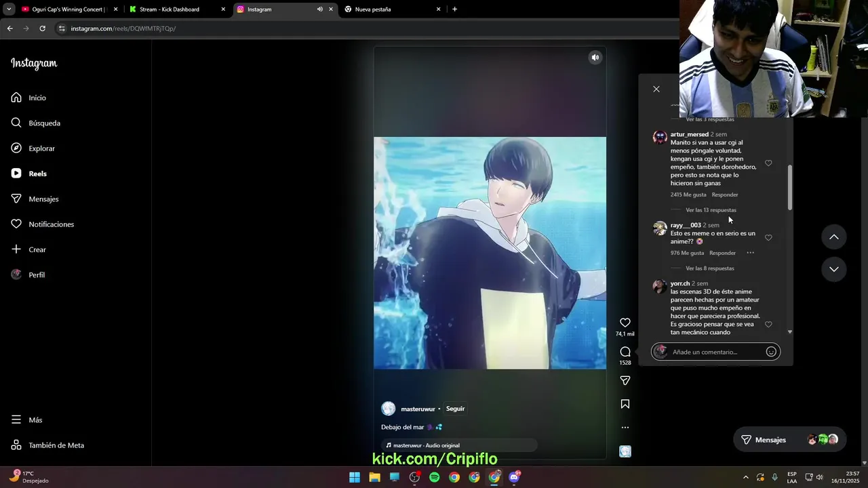Viewport: 868px width, 488px height.
Task: Go to next reel with down arrow
Action: point(834,269)
